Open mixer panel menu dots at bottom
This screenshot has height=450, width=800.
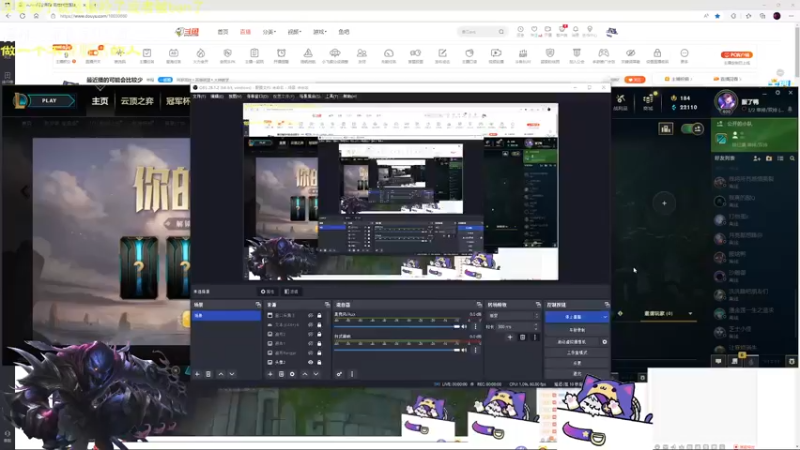pyautogui.click(x=352, y=374)
